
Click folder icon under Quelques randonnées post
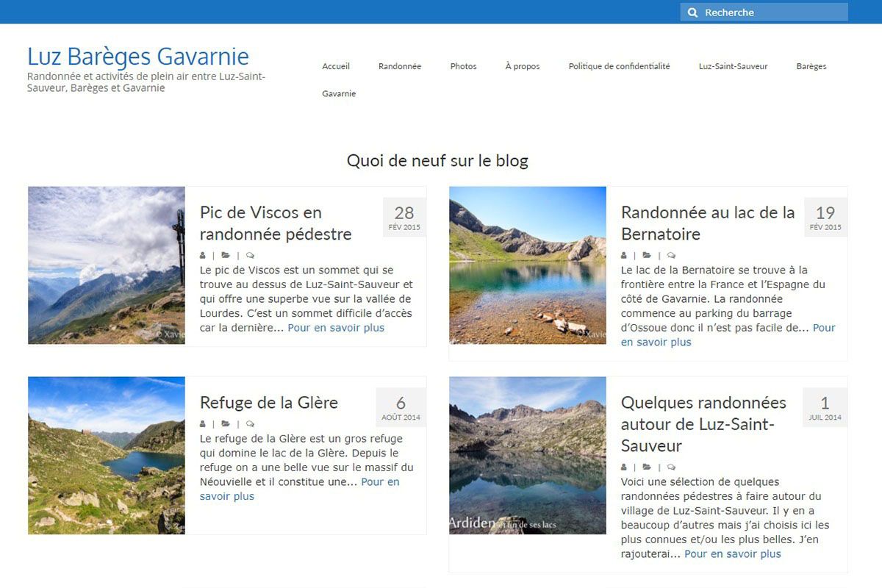click(647, 467)
